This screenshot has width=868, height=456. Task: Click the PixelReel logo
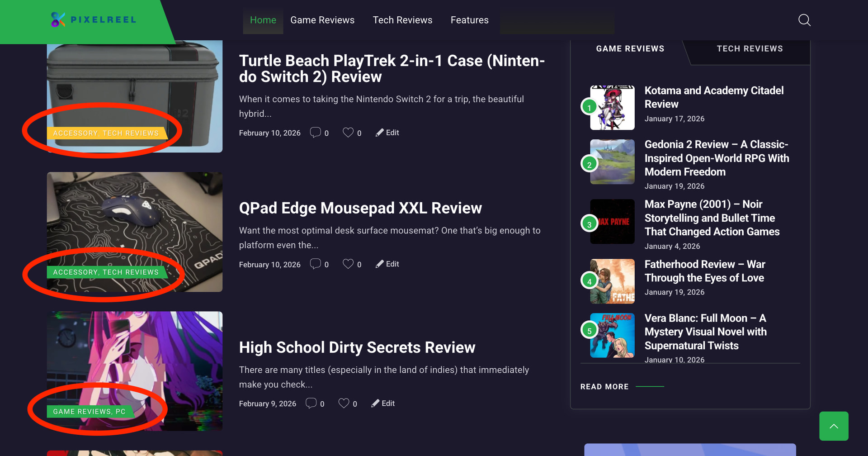pos(94,20)
